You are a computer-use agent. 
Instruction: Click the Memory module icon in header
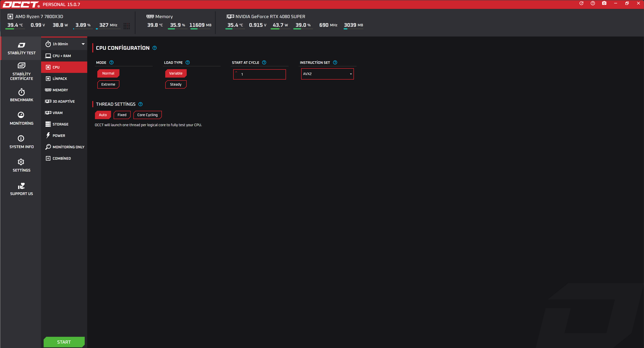[150, 16]
